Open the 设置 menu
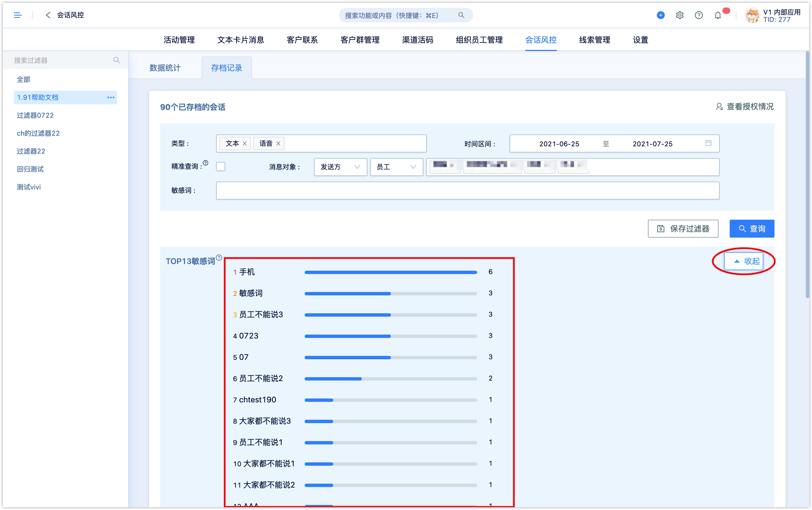 pyautogui.click(x=641, y=40)
